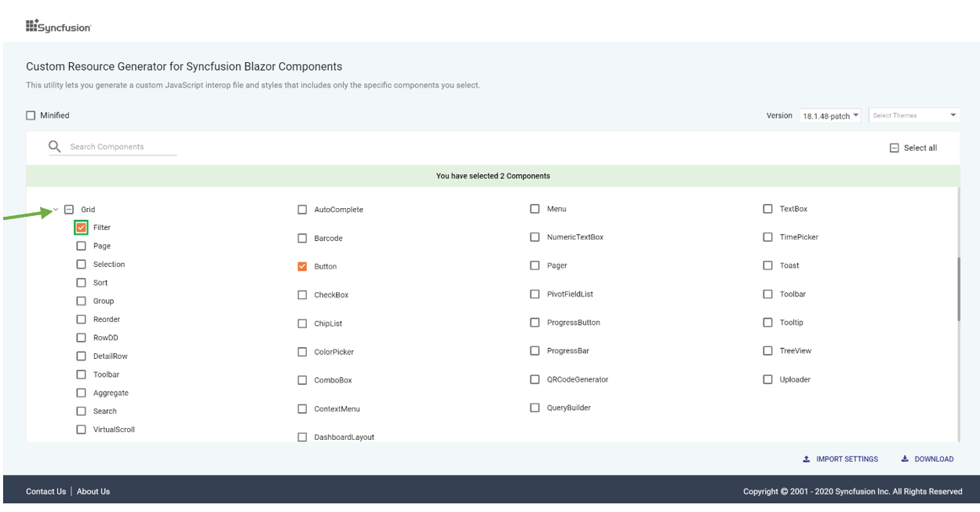Collapse the Grid tree chevron

pyautogui.click(x=56, y=210)
